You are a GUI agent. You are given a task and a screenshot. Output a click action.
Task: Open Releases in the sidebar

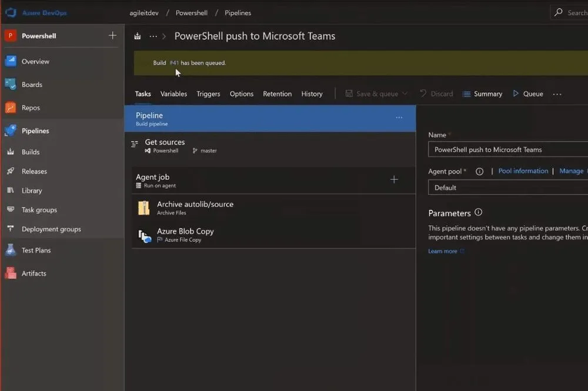click(34, 171)
